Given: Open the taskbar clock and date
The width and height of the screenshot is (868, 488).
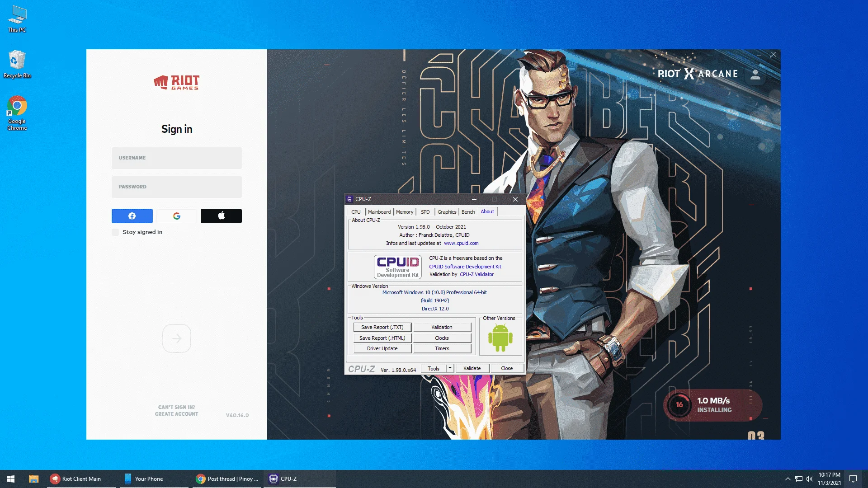Looking at the screenshot, I should 830,479.
